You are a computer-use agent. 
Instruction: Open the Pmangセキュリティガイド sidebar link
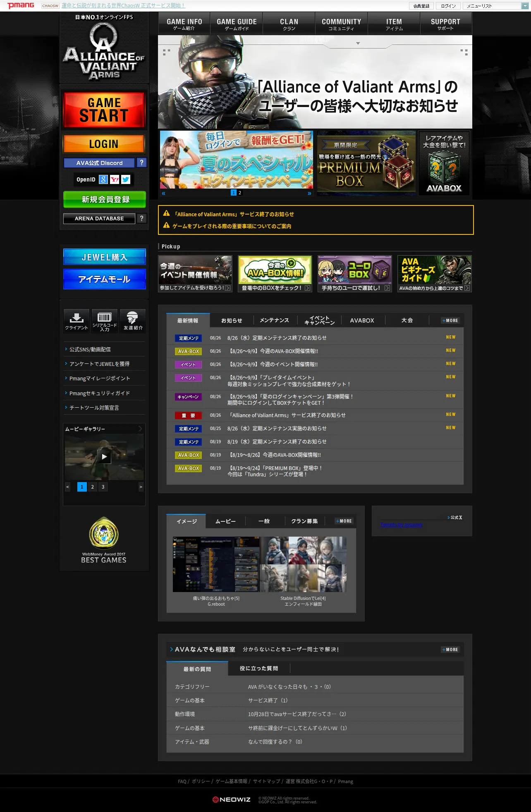99,393
